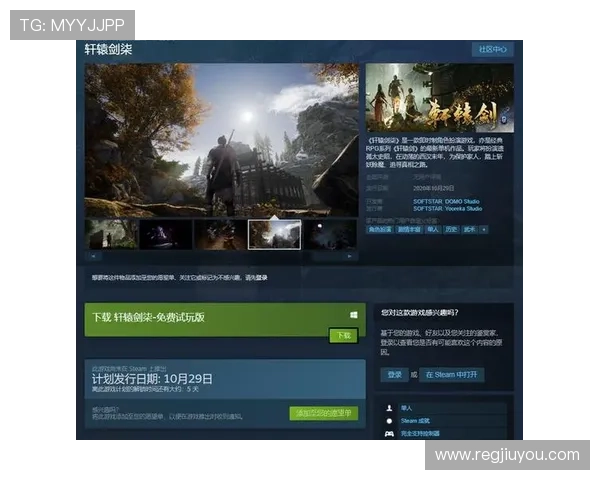Click the controller support gamepad icon
The width and height of the screenshot is (600, 480).
388,434
